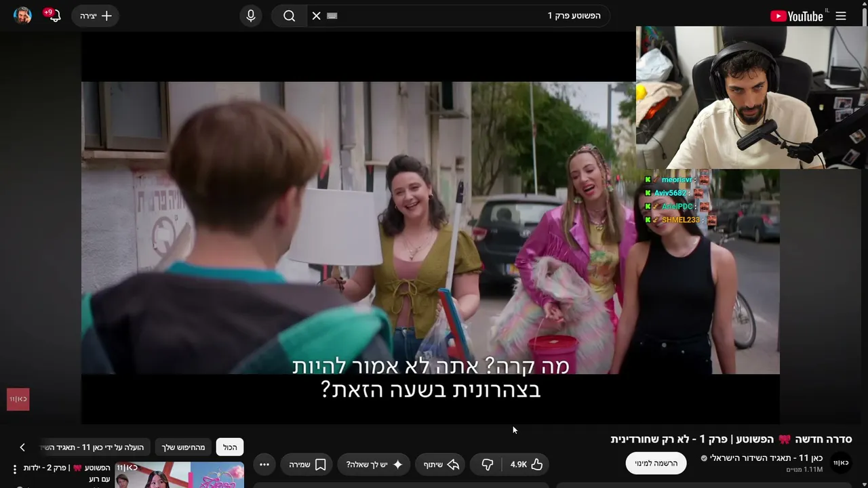Viewport: 868px width, 488px height.
Task: Clear the search query with the X
Action: coord(316,16)
